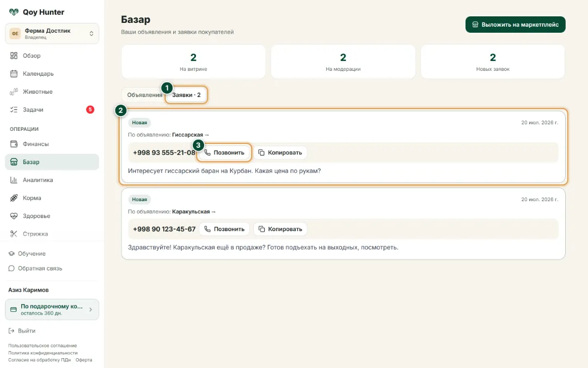588x368 pixels.
Task: Open the Животные section
Action: click(x=52, y=92)
